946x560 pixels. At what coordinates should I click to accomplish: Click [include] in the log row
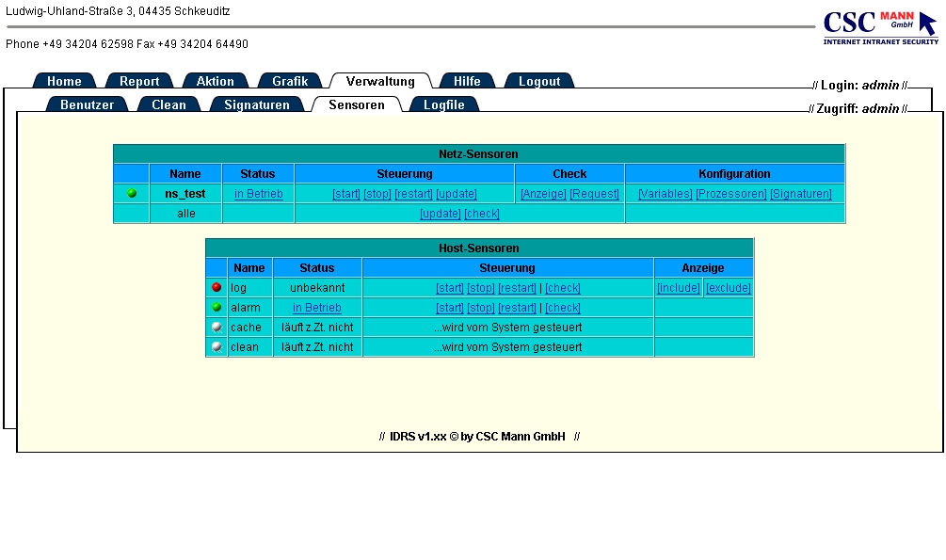pos(679,288)
